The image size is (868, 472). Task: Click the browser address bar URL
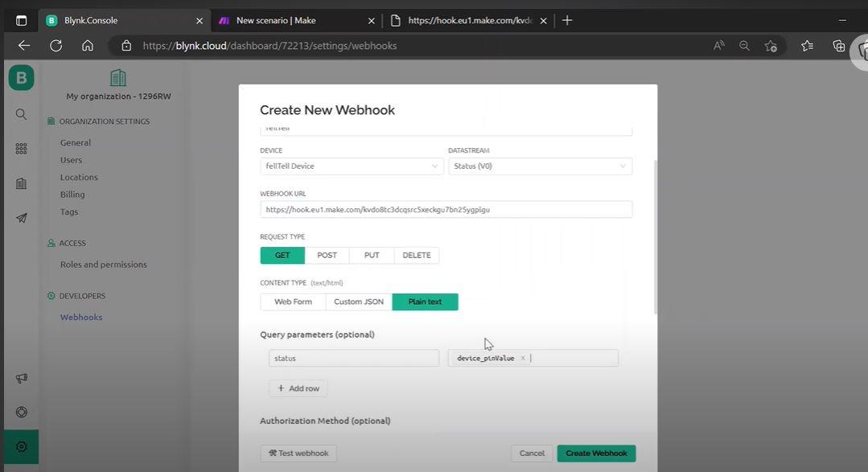point(269,45)
